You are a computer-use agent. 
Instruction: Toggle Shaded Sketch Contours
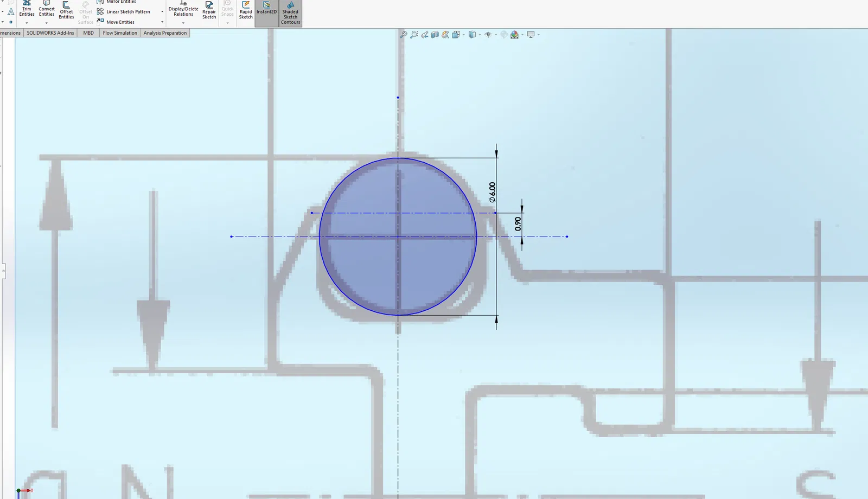click(x=290, y=14)
